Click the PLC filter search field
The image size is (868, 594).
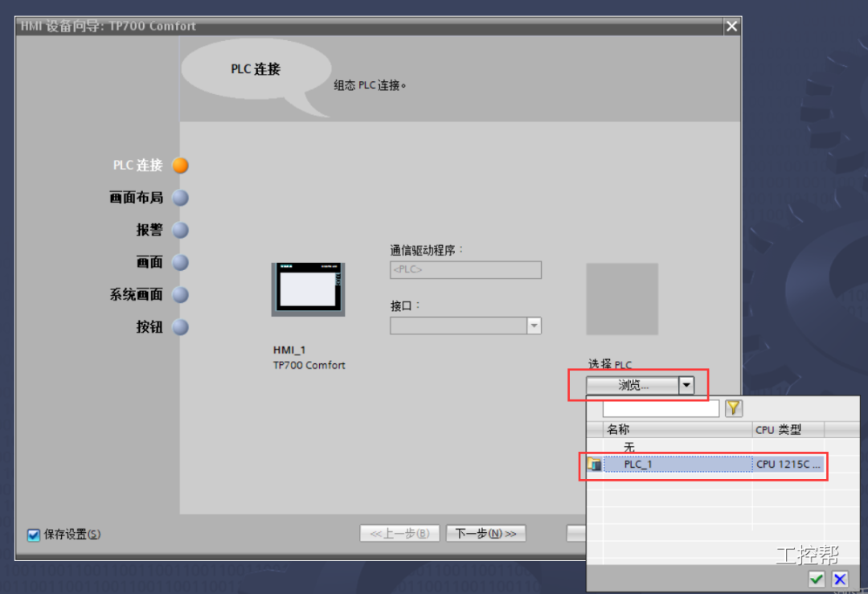pyautogui.click(x=661, y=408)
